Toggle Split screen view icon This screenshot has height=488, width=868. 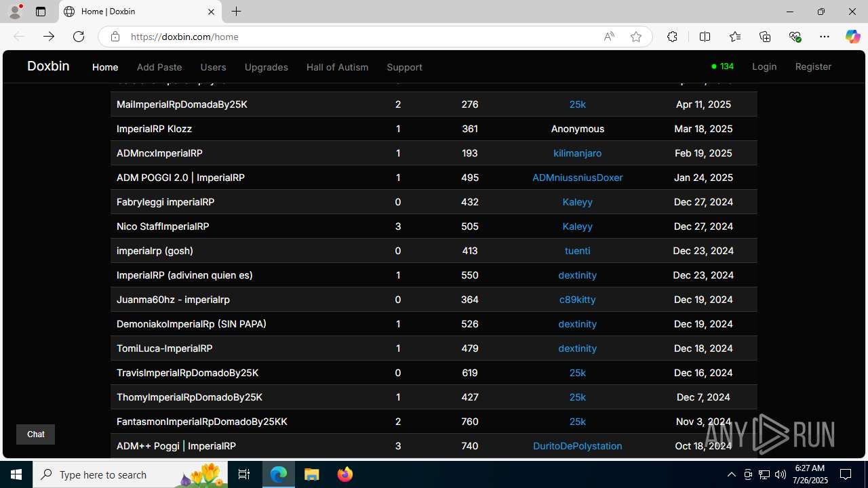point(705,37)
